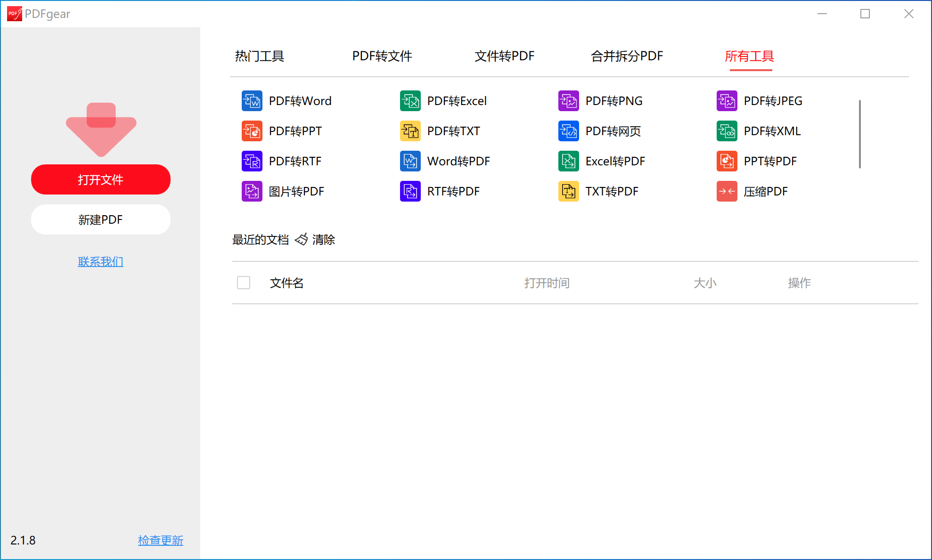Open the 文件转PDF tab
Image resolution: width=932 pixels, height=560 pixels.
[504, 56]
